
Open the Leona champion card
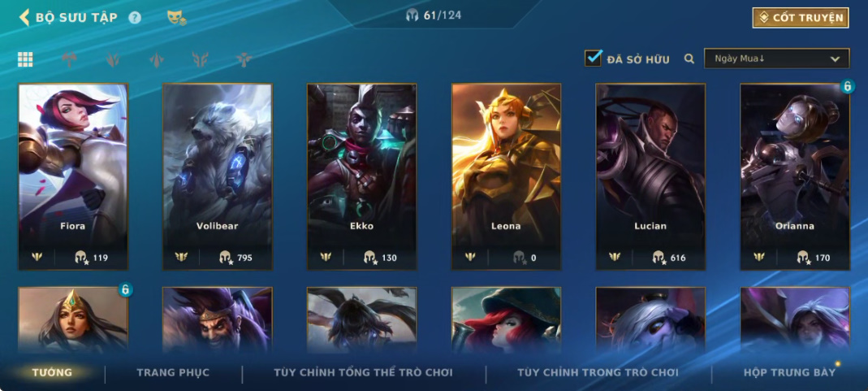(x=506, y=176)
